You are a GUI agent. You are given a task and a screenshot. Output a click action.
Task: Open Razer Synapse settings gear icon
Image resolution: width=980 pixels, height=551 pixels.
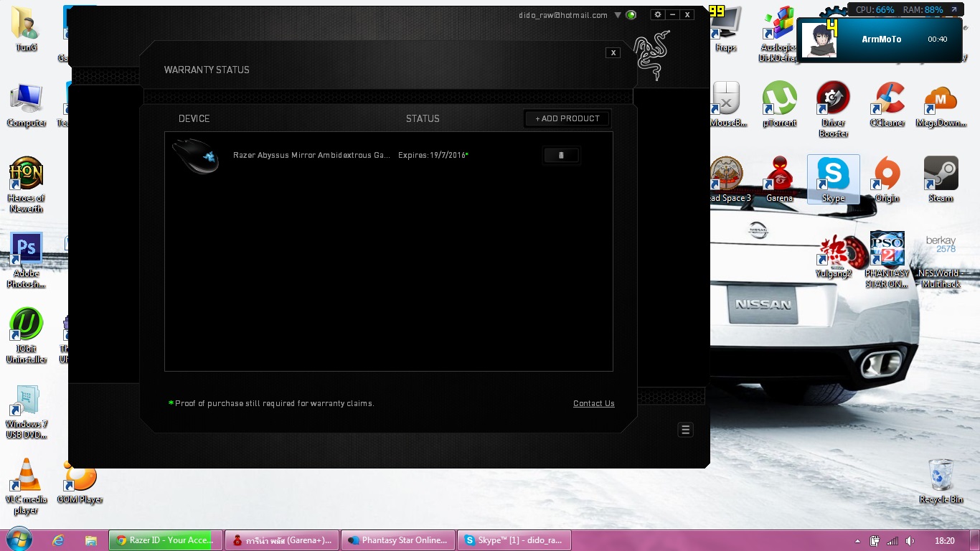658,14
